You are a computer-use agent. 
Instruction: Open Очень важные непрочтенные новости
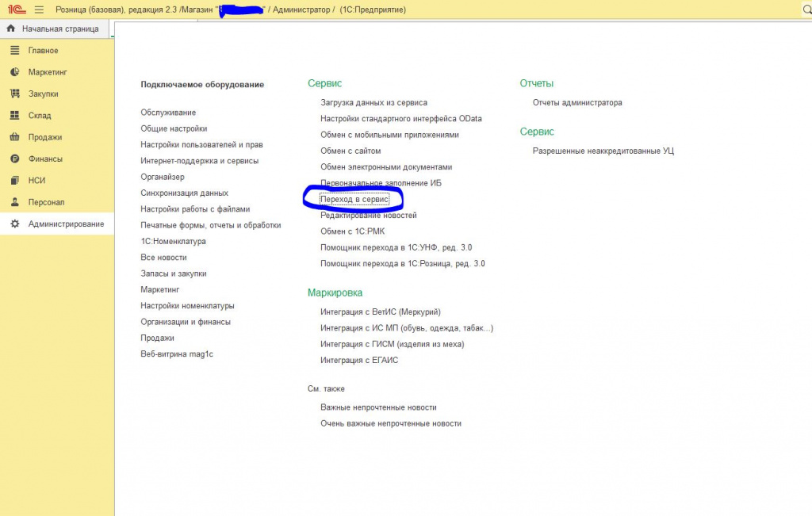[390, 423]
